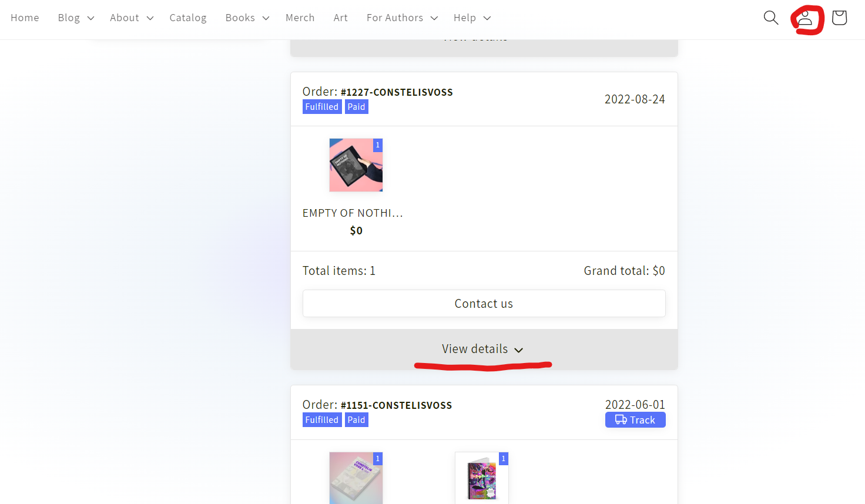Click the EMPTY OF NOTHI... product title
Image resolution: width=865 pixels, height=504 pixels.
353,213
